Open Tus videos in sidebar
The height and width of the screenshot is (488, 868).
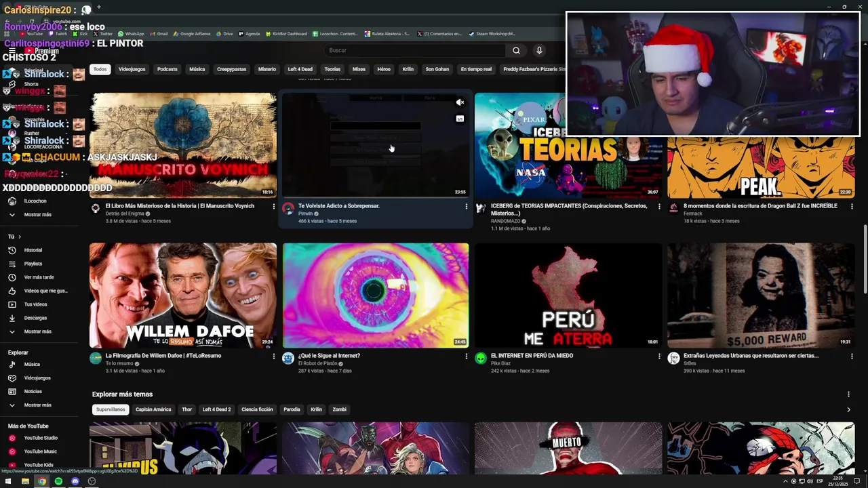(x=35, y=304)
